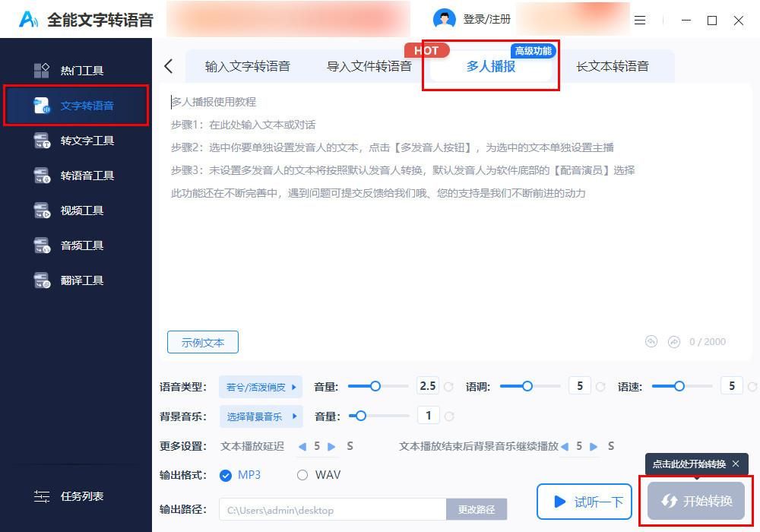
Task: Click the back chevron beside the tabs
Action: pyautogui.click(x=168, y=66)
